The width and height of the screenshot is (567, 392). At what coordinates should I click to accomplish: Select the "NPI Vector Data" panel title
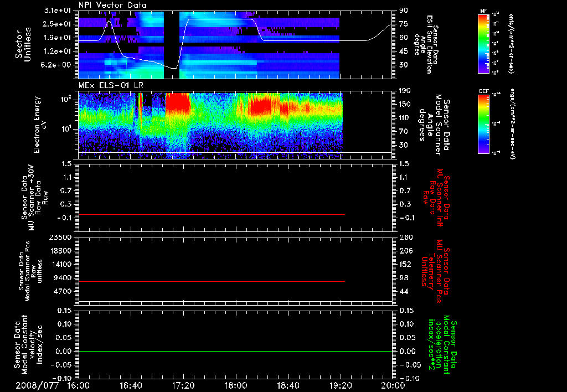(112, 5)
